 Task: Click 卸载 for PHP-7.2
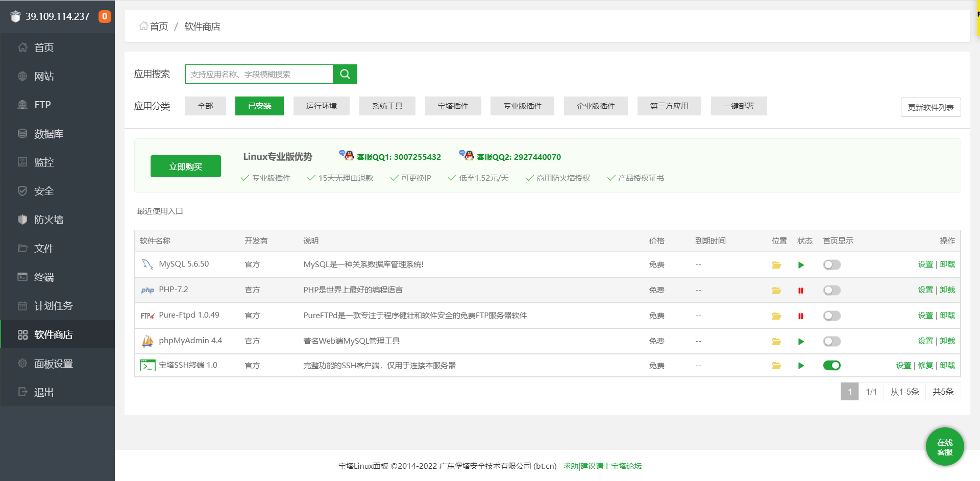947,290
